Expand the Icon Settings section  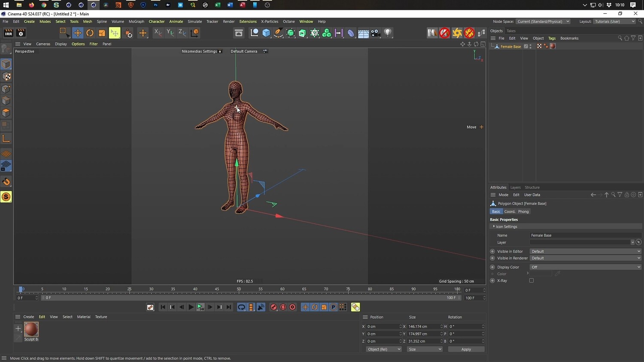click(x=494, y=226)
